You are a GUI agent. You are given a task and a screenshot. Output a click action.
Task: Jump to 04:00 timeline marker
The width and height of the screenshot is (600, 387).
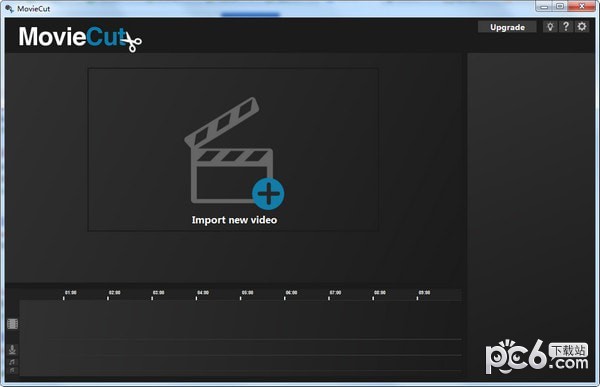point(203,292)
